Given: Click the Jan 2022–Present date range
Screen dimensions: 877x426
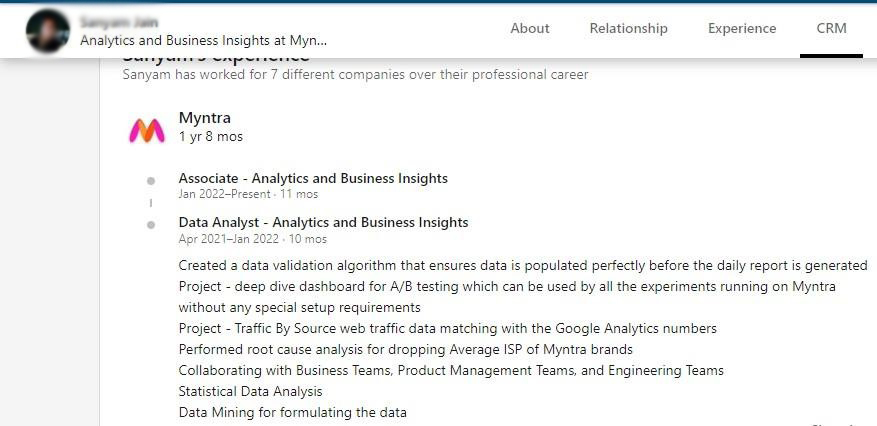Looking at the screenshot, I should pos(225,195).
